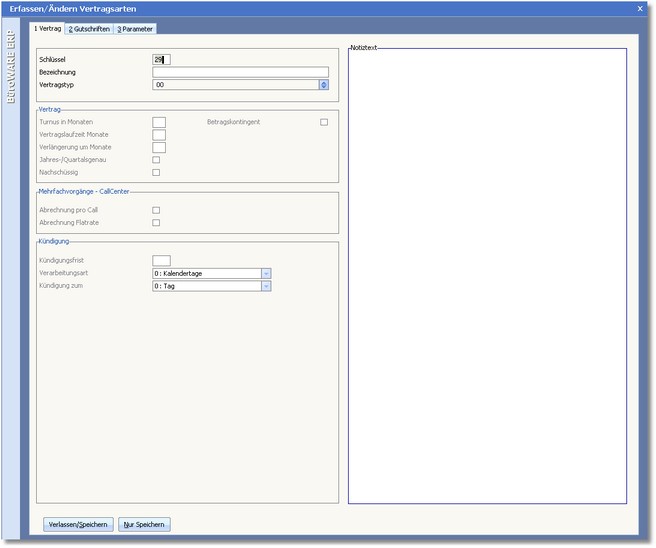Toggle Abrechnung Flatrate checkbox
Screen dimensions: 656x548
coord(156,223)
